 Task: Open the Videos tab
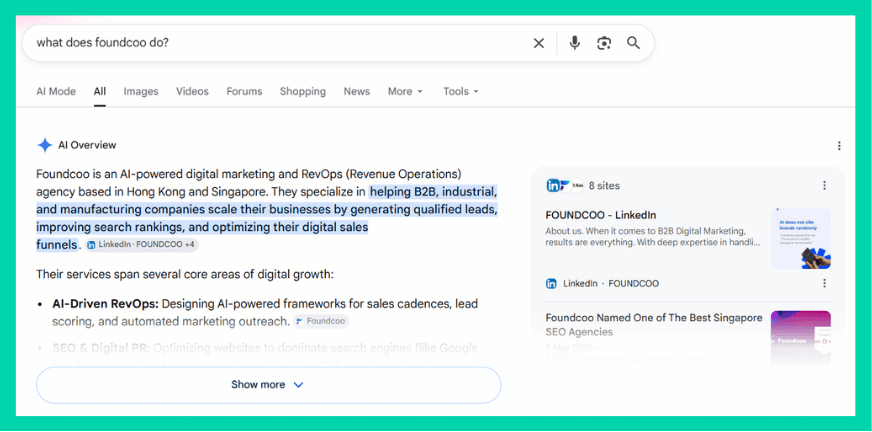[192, 91]
